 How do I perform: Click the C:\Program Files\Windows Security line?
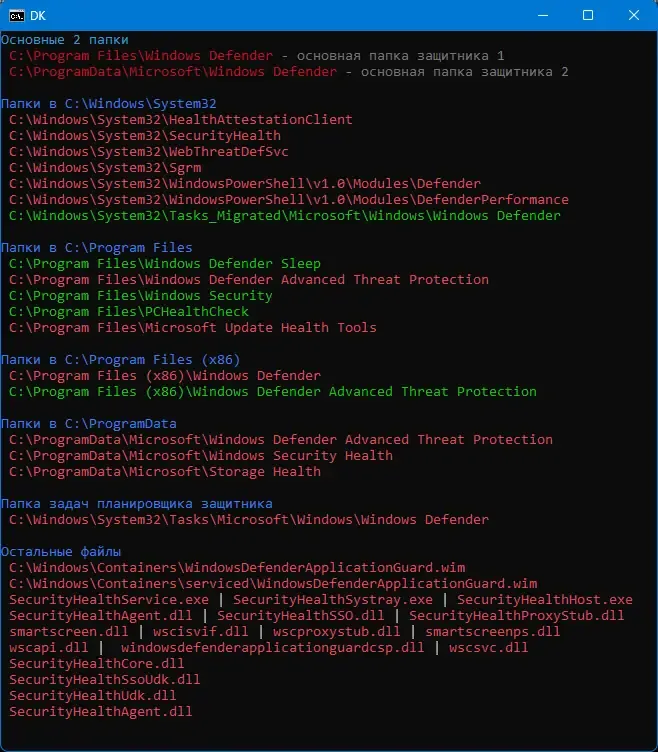tap(141, 296)
